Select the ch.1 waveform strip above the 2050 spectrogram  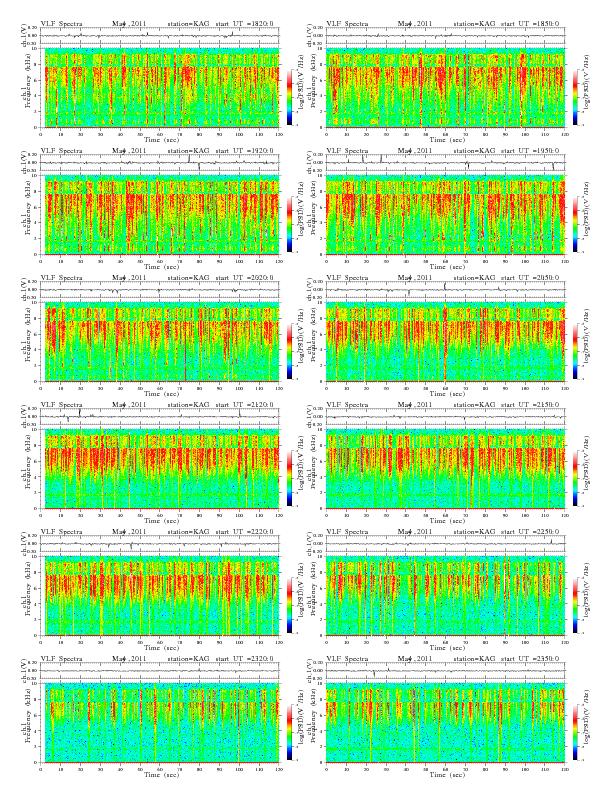(x=446, y=290)
